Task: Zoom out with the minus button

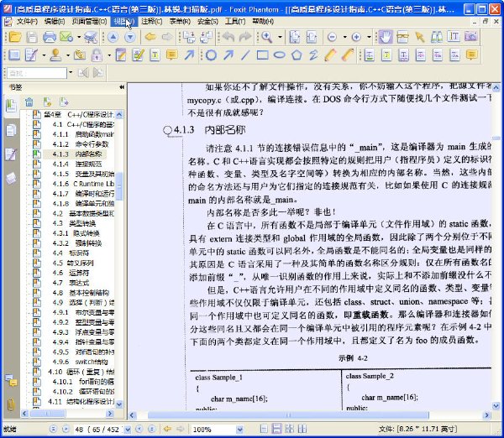Action: tap(332, 37)
